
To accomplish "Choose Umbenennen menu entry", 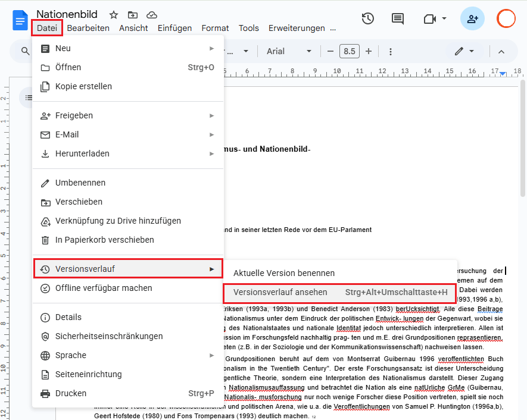I will (127, 183).
